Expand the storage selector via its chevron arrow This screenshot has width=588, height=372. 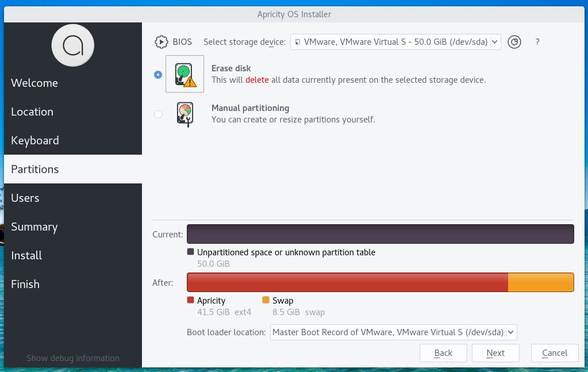pyautogui.click(x=494, y=41)
